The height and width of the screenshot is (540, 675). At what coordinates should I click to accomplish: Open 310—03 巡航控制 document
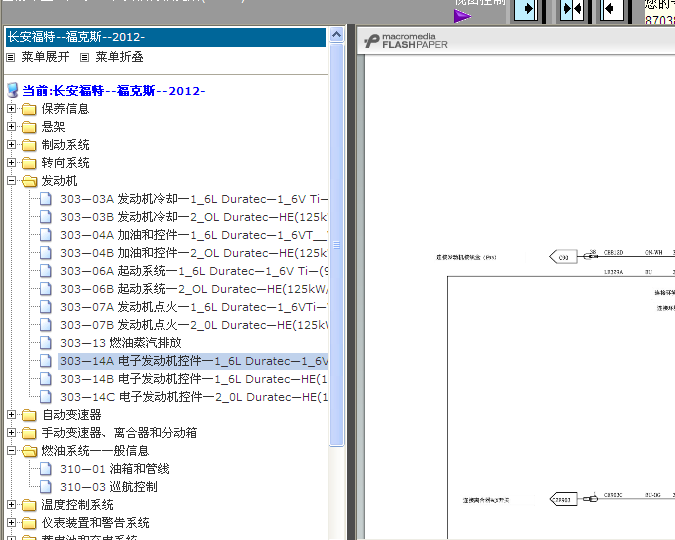click(x=109, y=487)
